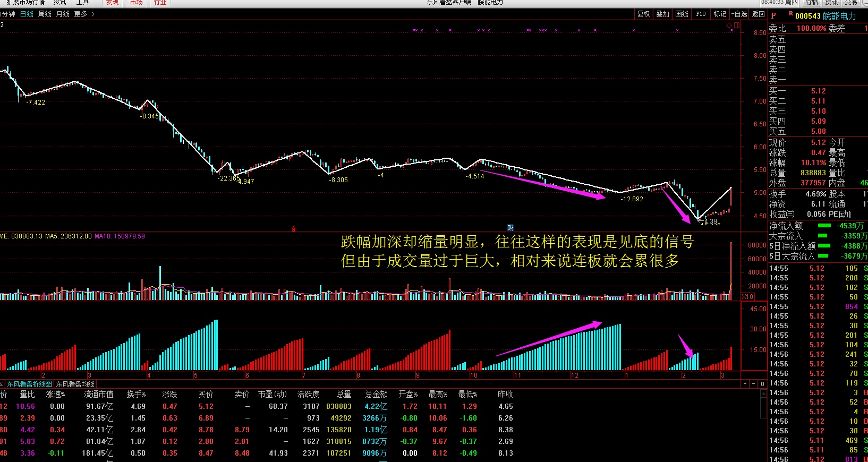Click the 行业 tab button
Image resolution: width=868 pixels, height=462 pixels.
(x=160, y=3)
